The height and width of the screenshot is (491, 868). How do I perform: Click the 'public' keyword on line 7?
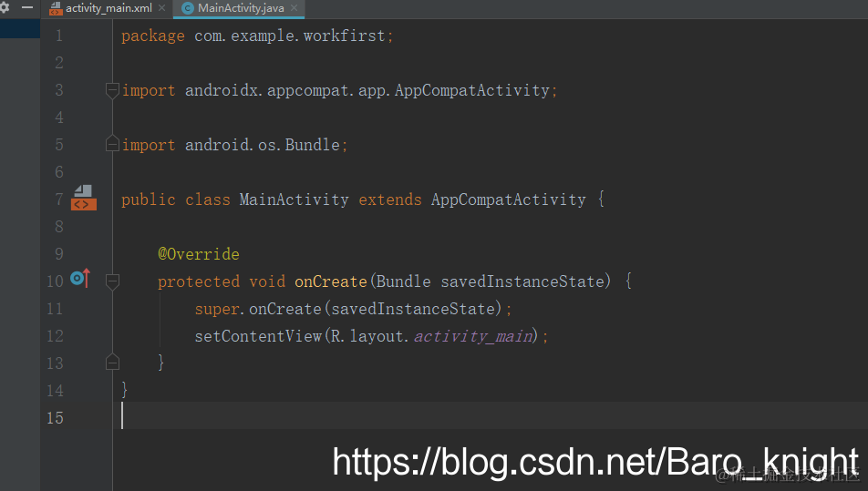[x=149, y=200]
